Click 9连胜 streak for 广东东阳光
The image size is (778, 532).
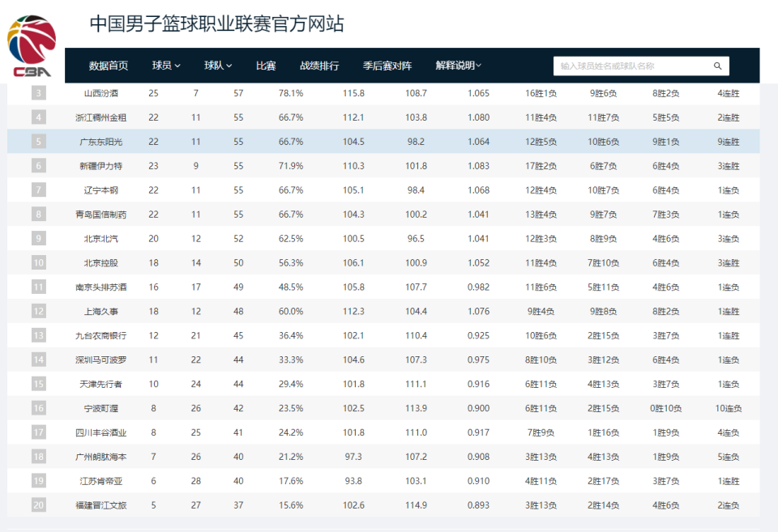click(729, 142)
